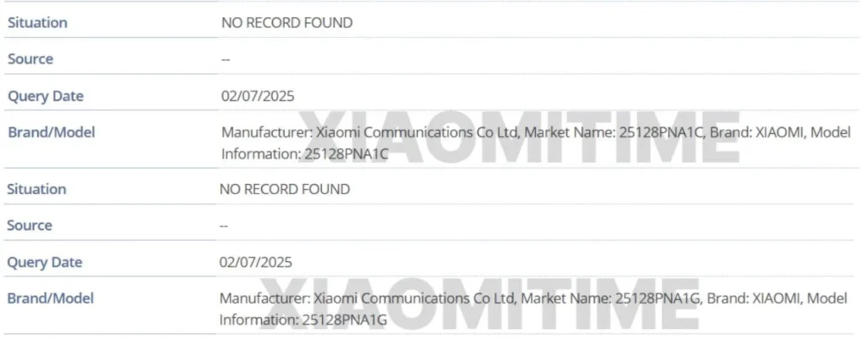Click the Brand/Model label for the 25128PNA1G entry
The image size is (868, 340).
click(x=50, y=298)
